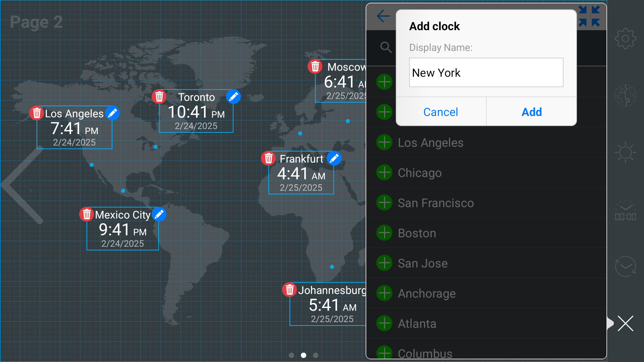Select the Atlanta city name
The width and height of the screenshot is (644, 362).
[417, 324]
